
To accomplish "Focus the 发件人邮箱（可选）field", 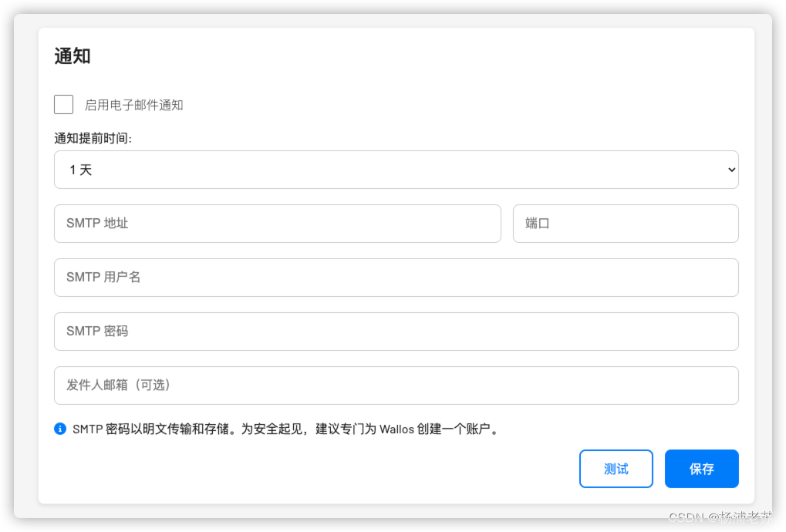I will (x=396, y=386).
